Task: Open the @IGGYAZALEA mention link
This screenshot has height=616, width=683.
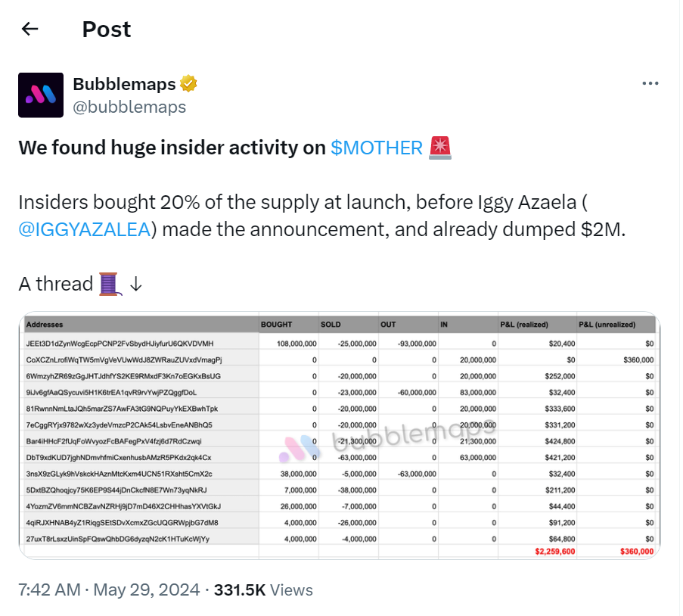Action: [85, 229]
